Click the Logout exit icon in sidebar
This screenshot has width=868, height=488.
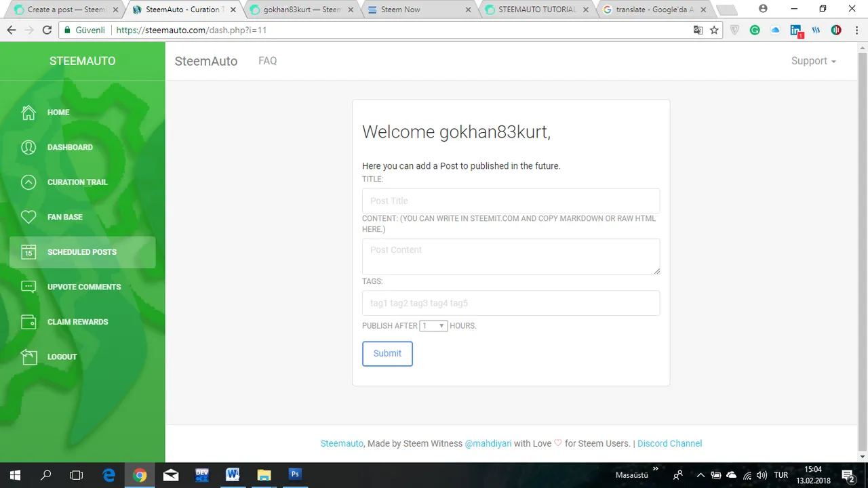(x=28, y=357)
